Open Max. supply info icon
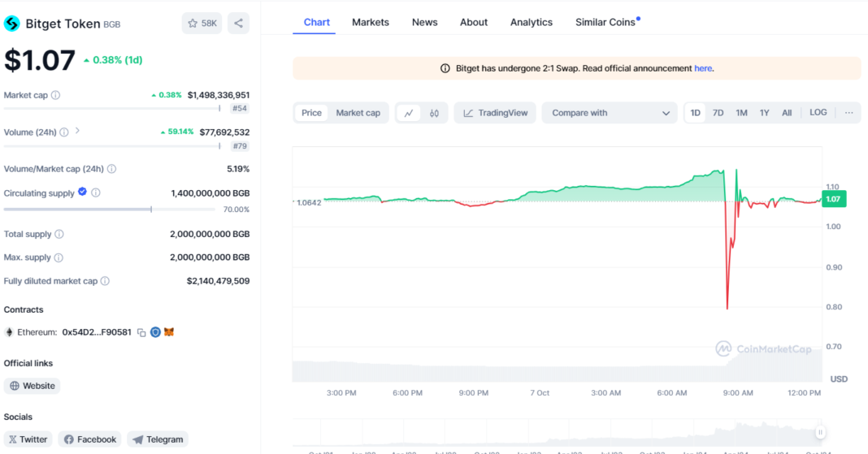 (59, 257)
